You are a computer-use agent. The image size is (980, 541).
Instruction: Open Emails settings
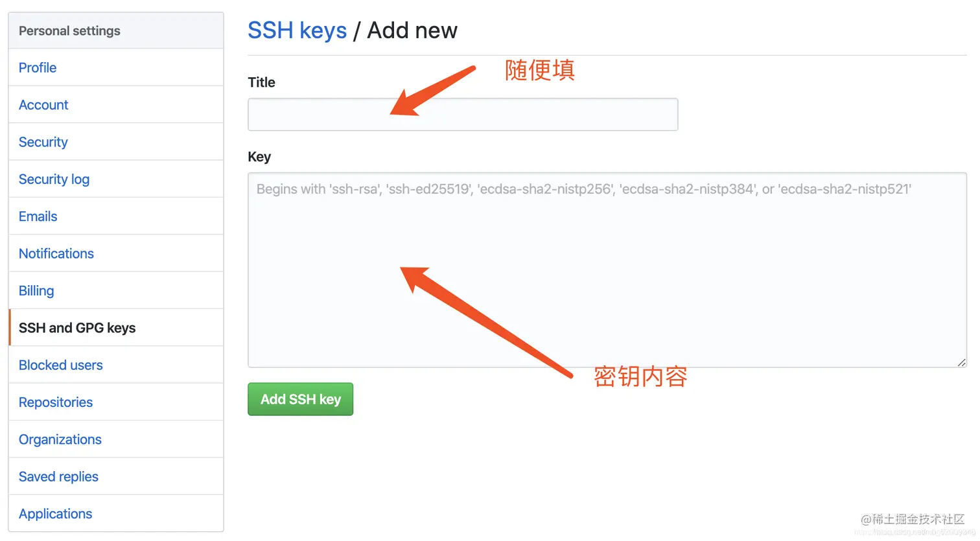[x=116, y=216]
